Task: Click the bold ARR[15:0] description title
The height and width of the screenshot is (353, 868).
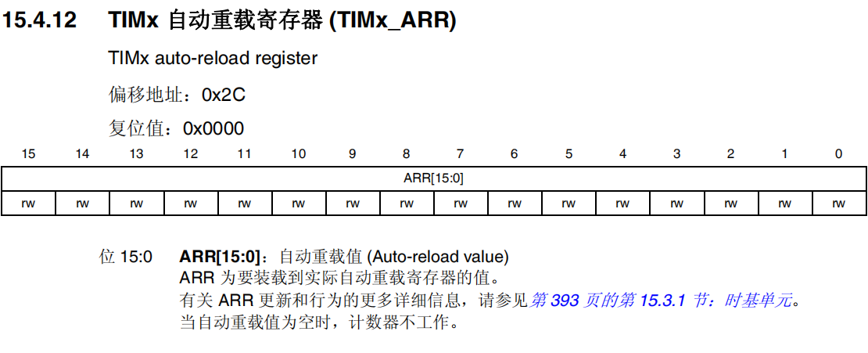Action: tap(219, 258)
